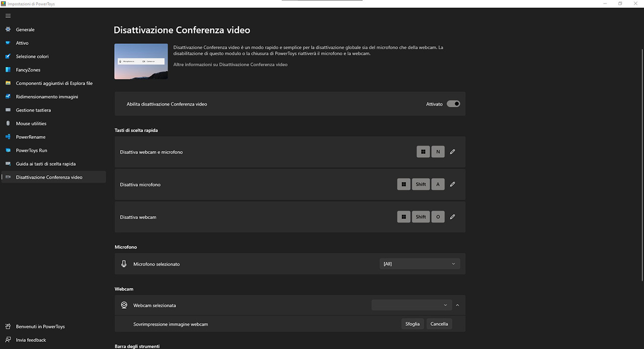Click the Shift key badge next to O

[421, 217]
